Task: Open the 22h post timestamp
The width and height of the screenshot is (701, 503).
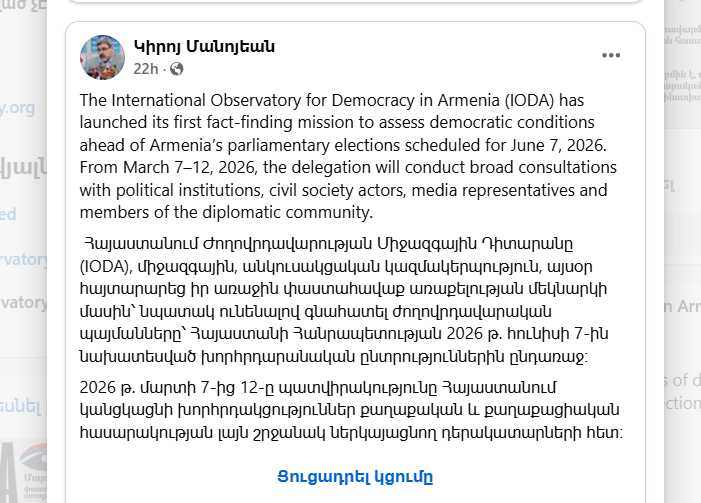Action: coord(146,69)
